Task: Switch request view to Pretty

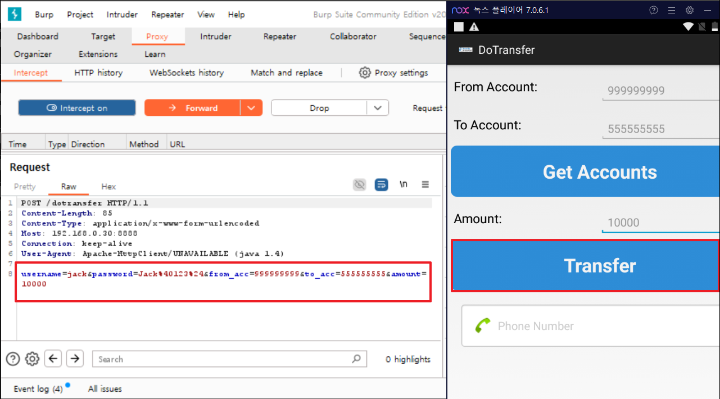Action: (x=25, y=186)
